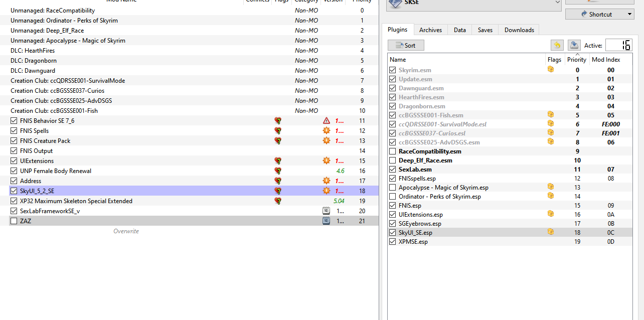This screenshot has height=320, width=644.
Task: Click the create backup icon beside Active
Action: [574, 45]
